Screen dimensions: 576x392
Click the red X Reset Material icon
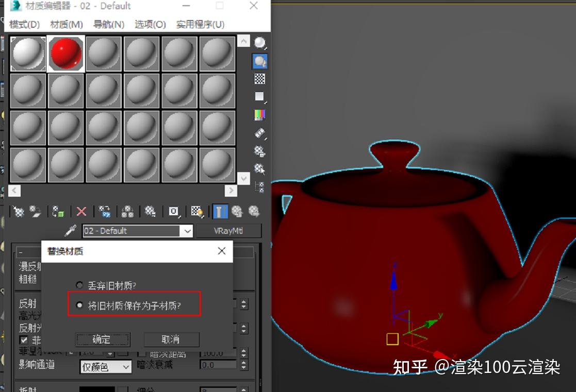pos(80,211)
